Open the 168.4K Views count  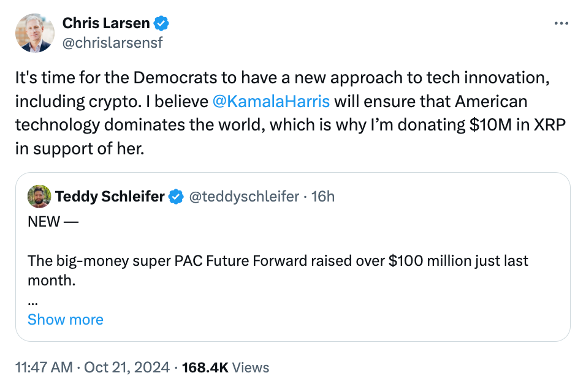(226, 367)
